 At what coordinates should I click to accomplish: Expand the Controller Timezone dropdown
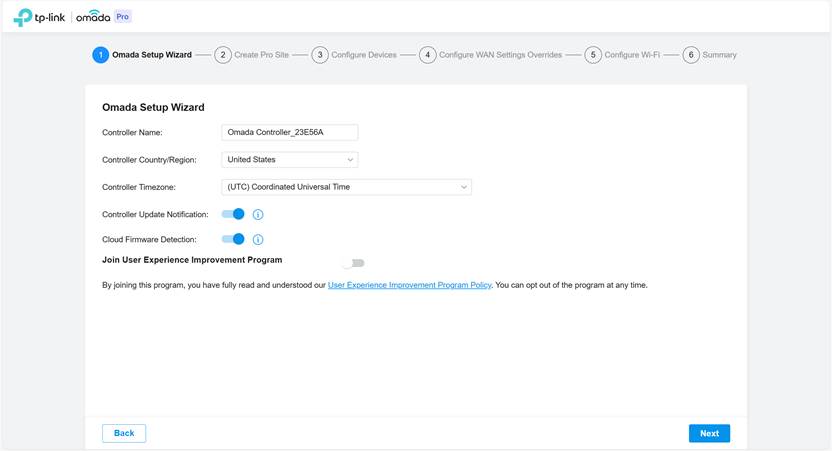point(345,187)
